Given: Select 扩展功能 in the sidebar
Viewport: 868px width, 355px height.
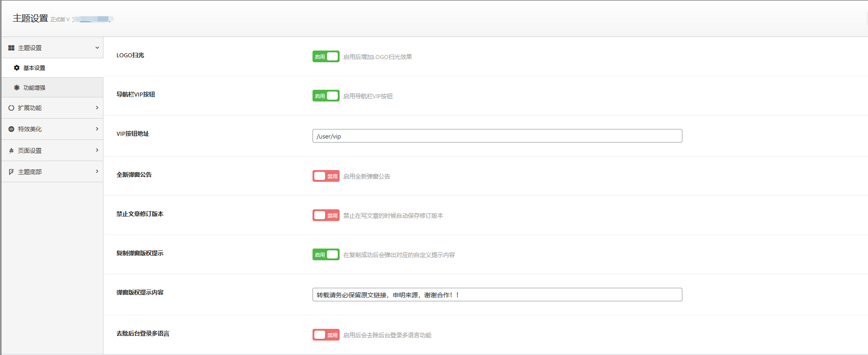Looking at the screenshot, I should pos(52,108).
